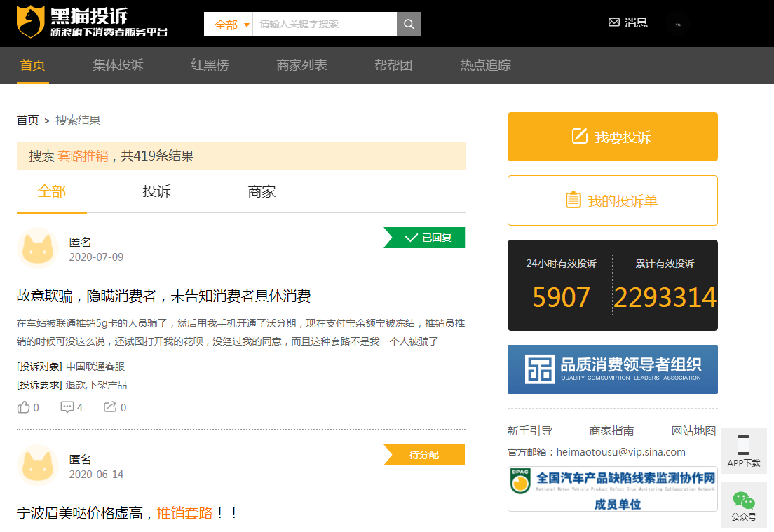Open 商家列表 navigation item

tap(301, 65)
